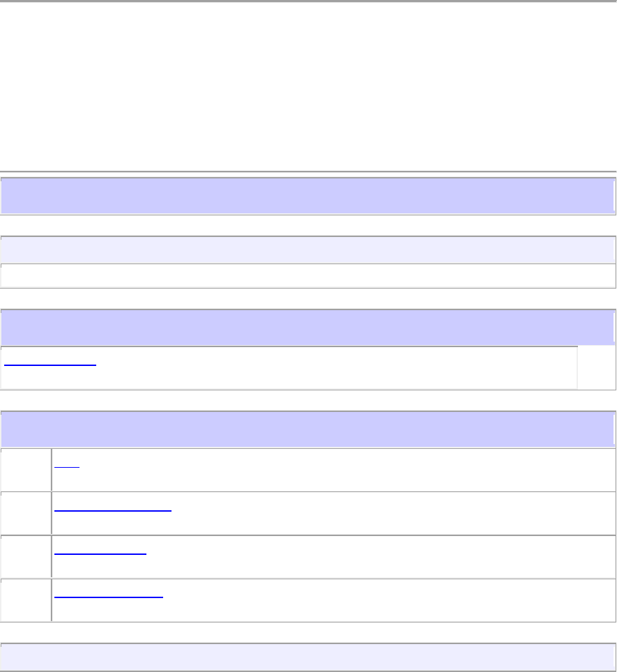617x672 pixels.
Task: Click the blank white area above the tables
Action: click(307, 84)
